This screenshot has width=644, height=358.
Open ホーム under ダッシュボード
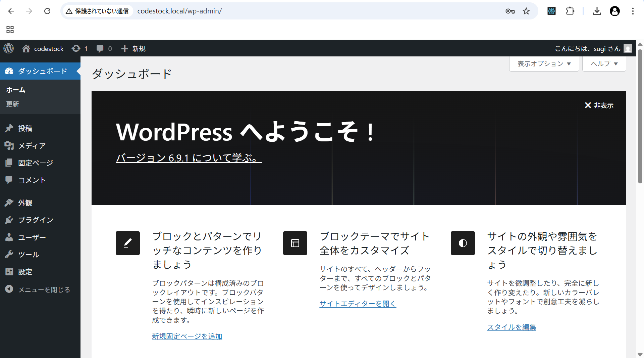point(15,90)
